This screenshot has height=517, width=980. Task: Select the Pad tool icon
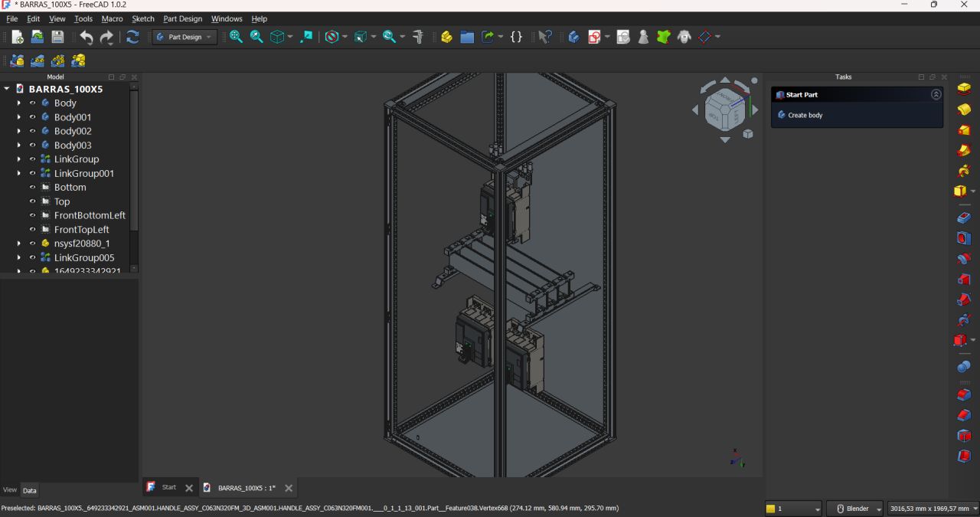pyautogui.click(x=964, y=88)
